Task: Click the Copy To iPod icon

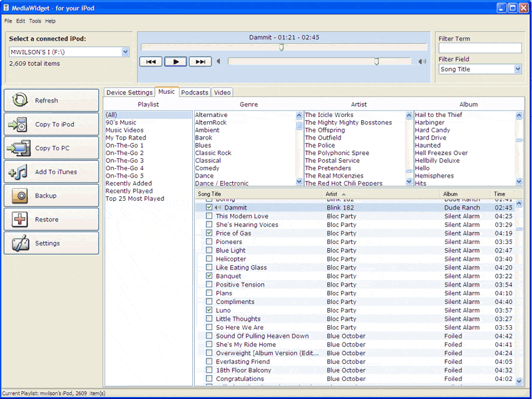Action: [x=18, y=124]
